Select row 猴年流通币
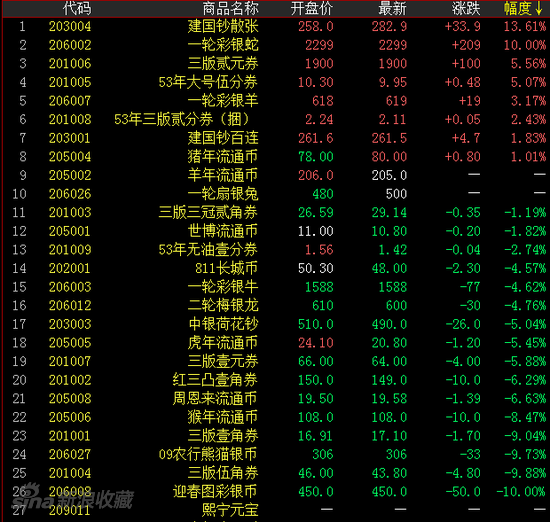The height and width of the screenshot is (522, 550). [276, 417]
